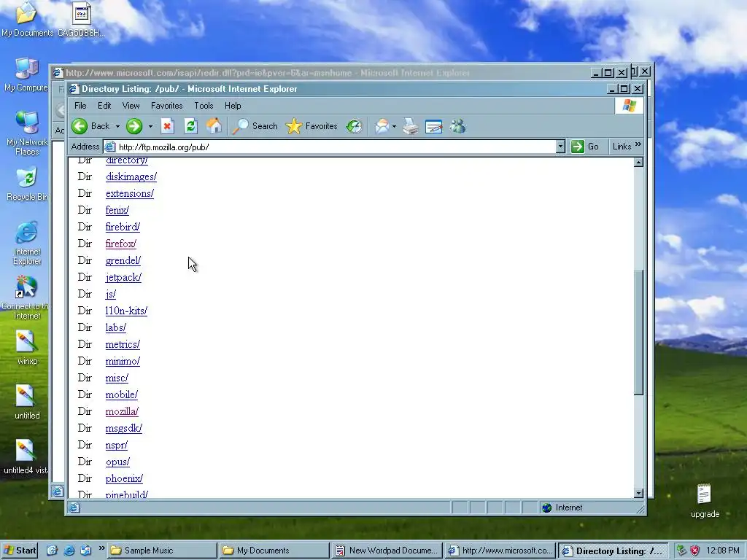Click the security shield tray icon
The image size is (747, 560).
(695, 551)
